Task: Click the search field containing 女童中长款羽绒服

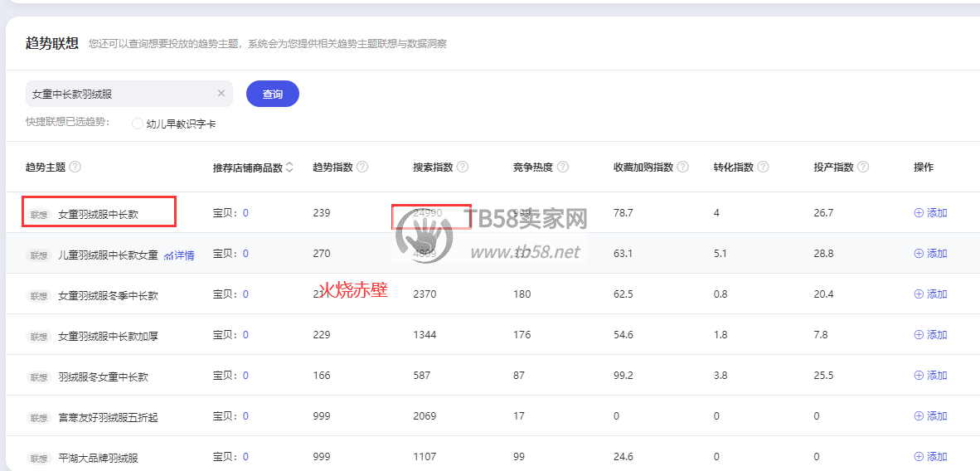Action: [129, 94]
